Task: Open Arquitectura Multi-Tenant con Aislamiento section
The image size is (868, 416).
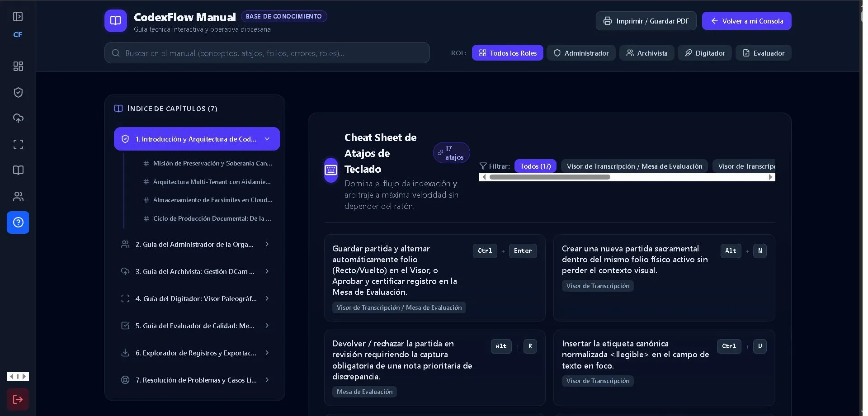Action: [x=208, y=182]
